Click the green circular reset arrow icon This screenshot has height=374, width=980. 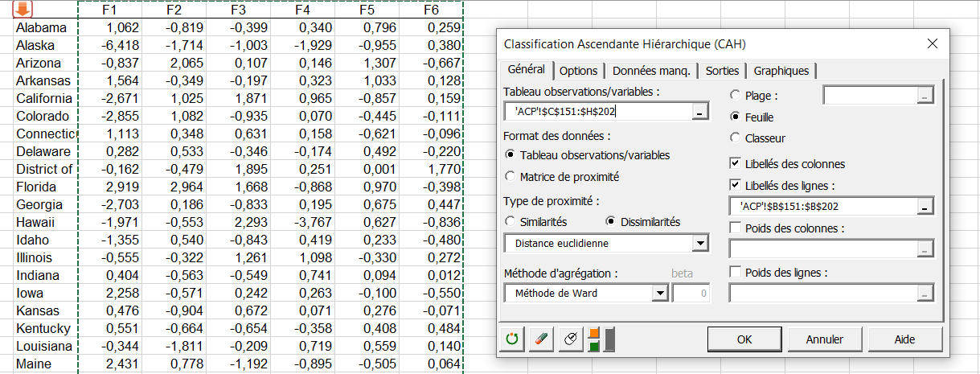512,339
